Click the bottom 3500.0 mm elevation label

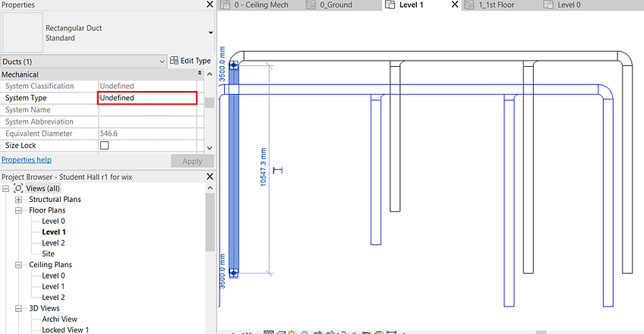coord(223,271)
